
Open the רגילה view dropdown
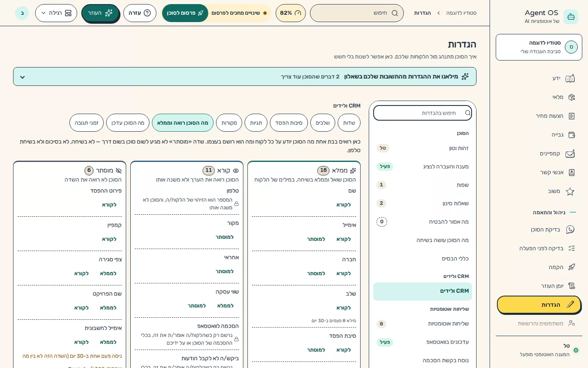[x=56, y=13]
